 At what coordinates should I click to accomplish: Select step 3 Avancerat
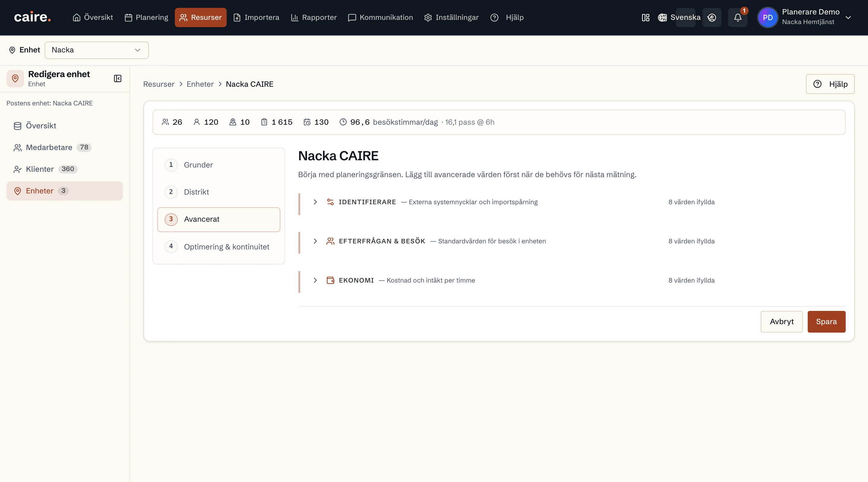(219, 219)
